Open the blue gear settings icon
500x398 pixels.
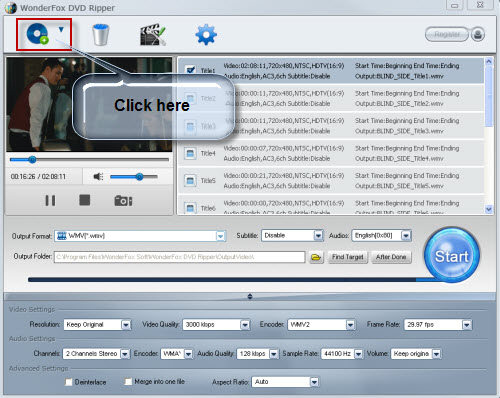coord(206,34)
